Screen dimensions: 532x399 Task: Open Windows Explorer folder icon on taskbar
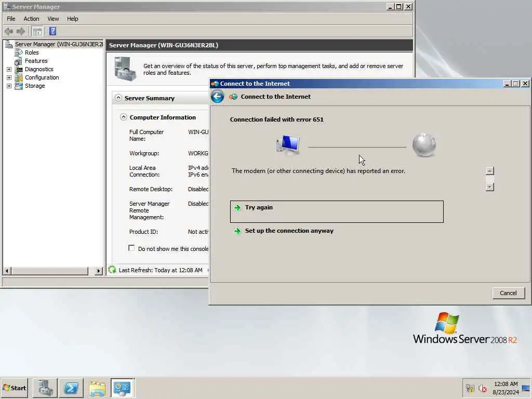click(x=97, y=388)
